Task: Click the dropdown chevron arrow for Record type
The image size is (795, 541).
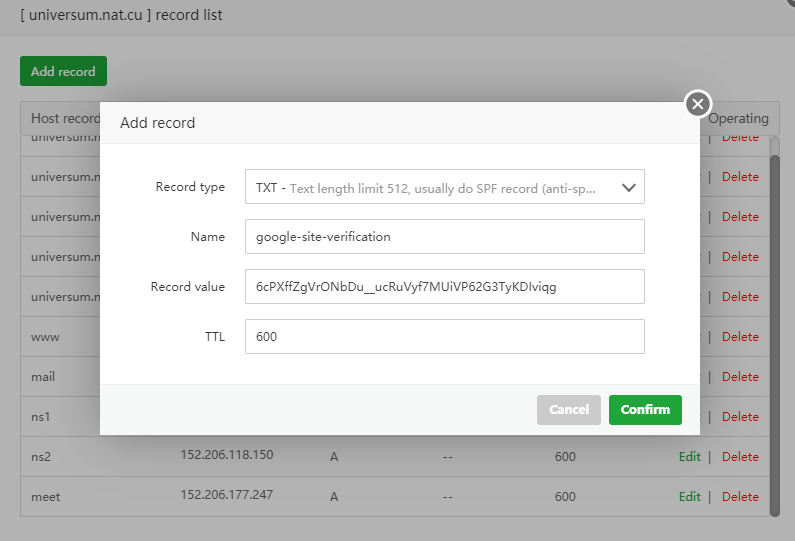Action: (x=629, y=187)
